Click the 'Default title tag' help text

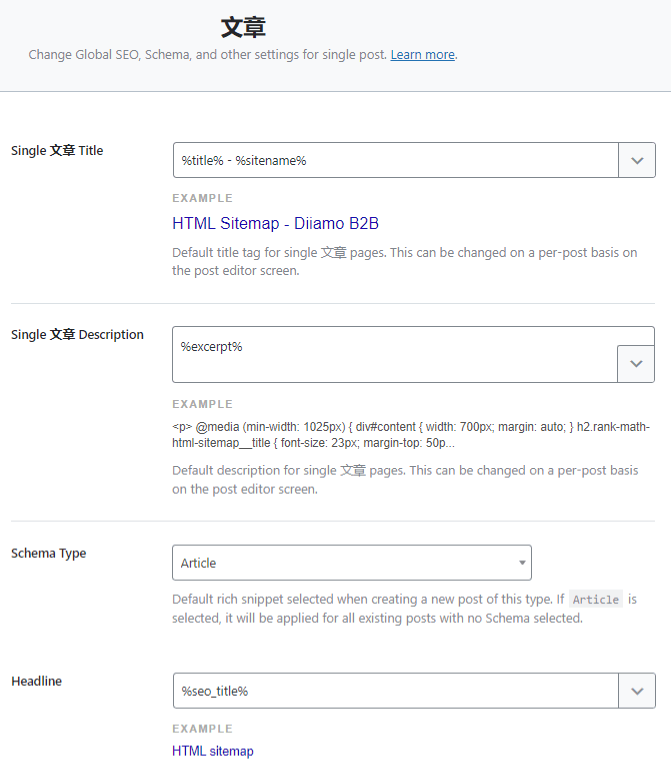pyautogui.click(x=404, y=261)
